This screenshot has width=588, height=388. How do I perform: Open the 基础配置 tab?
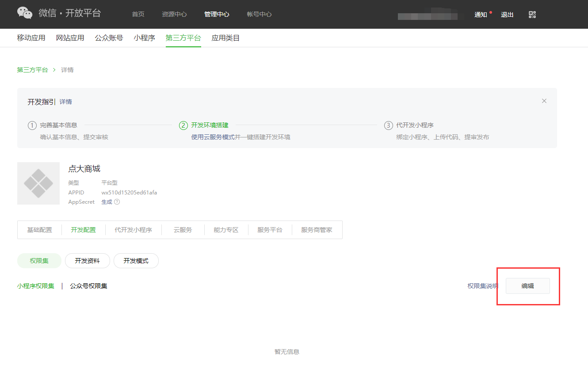pyautogui.click(x=40, y=230)
